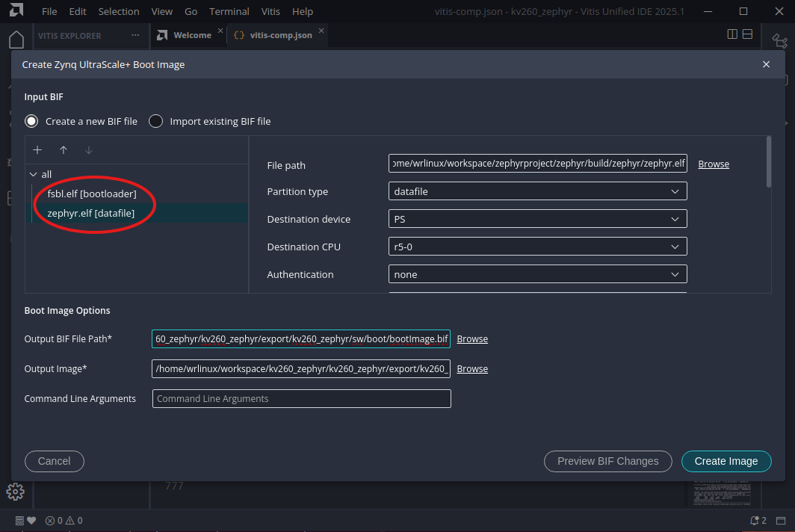Click the Command Line Arguments field
The width and height of the screenshot is (795, 532).
(301, 398)
